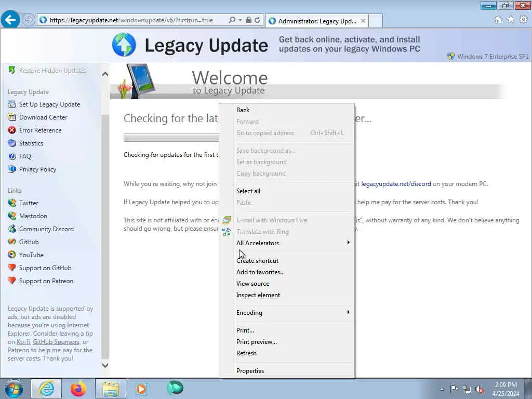532x399 pixels.
Task: Click the Windows 7 Enterprise SP1 shield label
Action: tap(488, 56)
